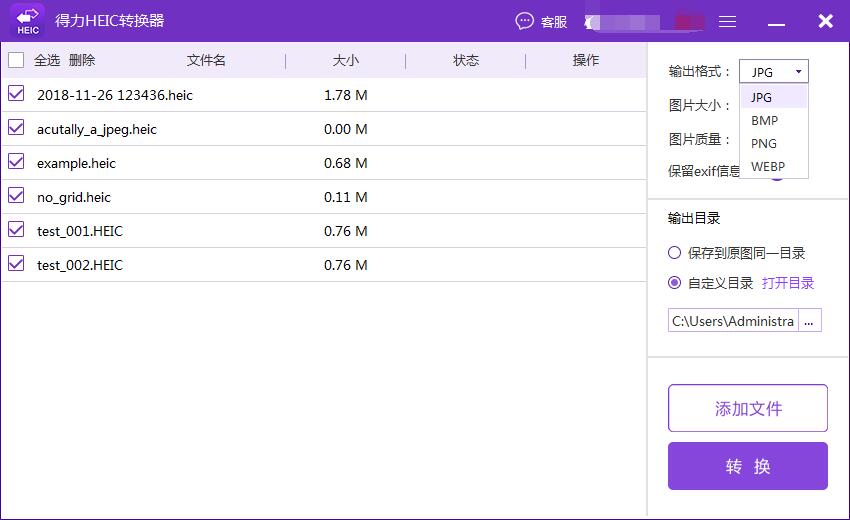Collapse the output format JPG dropdown

pos(774,72)
